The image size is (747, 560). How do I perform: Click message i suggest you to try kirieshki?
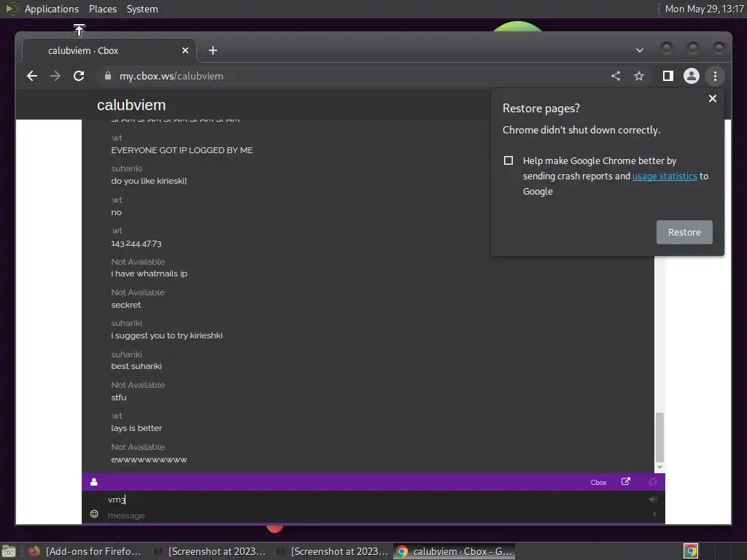tap(167, 335)
